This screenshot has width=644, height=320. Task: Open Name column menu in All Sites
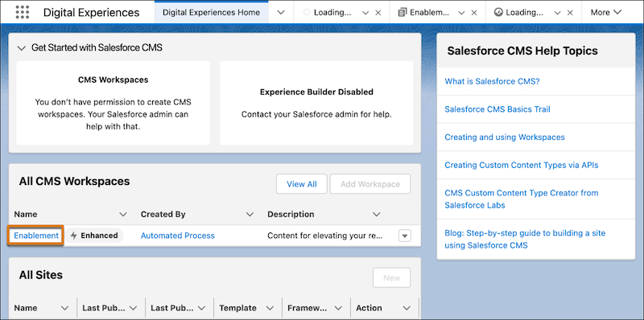(x=64, y=308)
